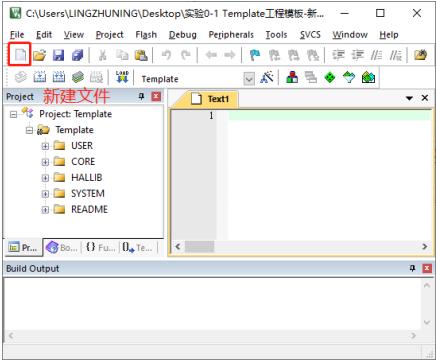Switch to the Templates (Te...) panel tab
Viewport: 436px width, 362px height.
pyautogui.click(x=137, y=248)
